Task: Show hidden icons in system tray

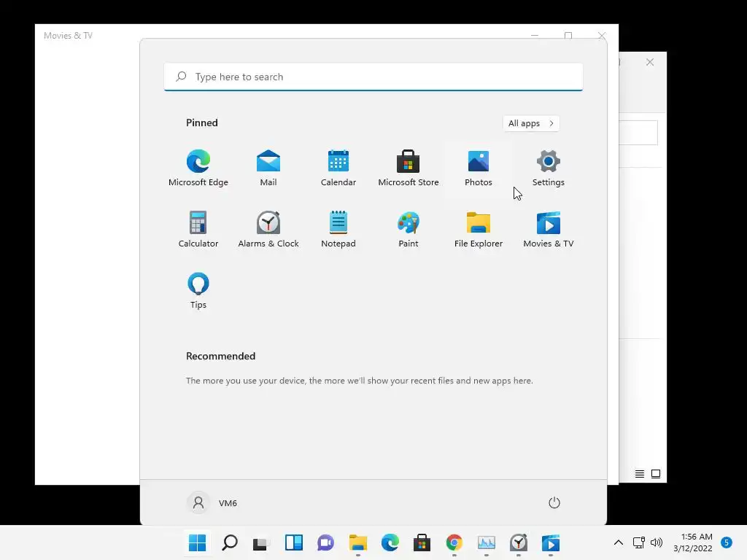Action: coord(619,542)
